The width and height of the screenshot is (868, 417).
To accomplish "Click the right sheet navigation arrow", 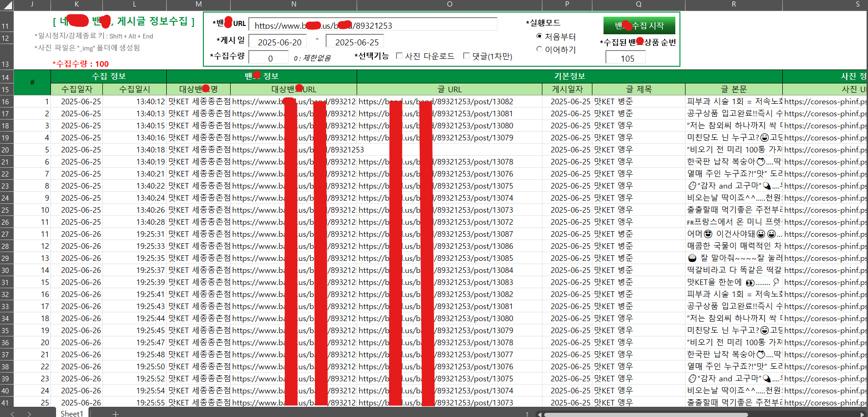I will tap(29, 414).
